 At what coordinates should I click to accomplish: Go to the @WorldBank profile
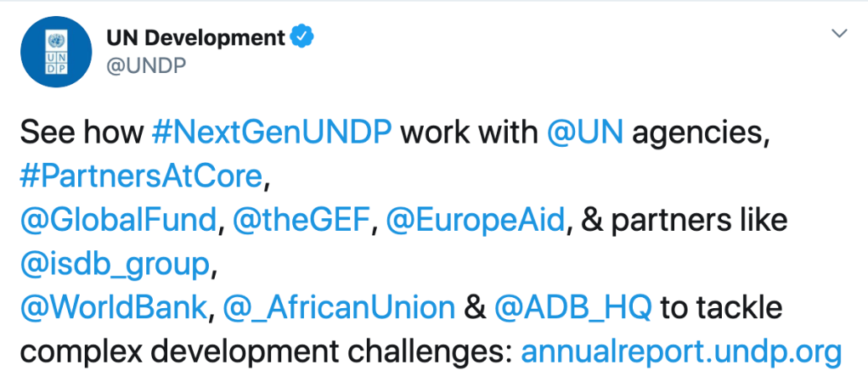[x=113, y=308]
